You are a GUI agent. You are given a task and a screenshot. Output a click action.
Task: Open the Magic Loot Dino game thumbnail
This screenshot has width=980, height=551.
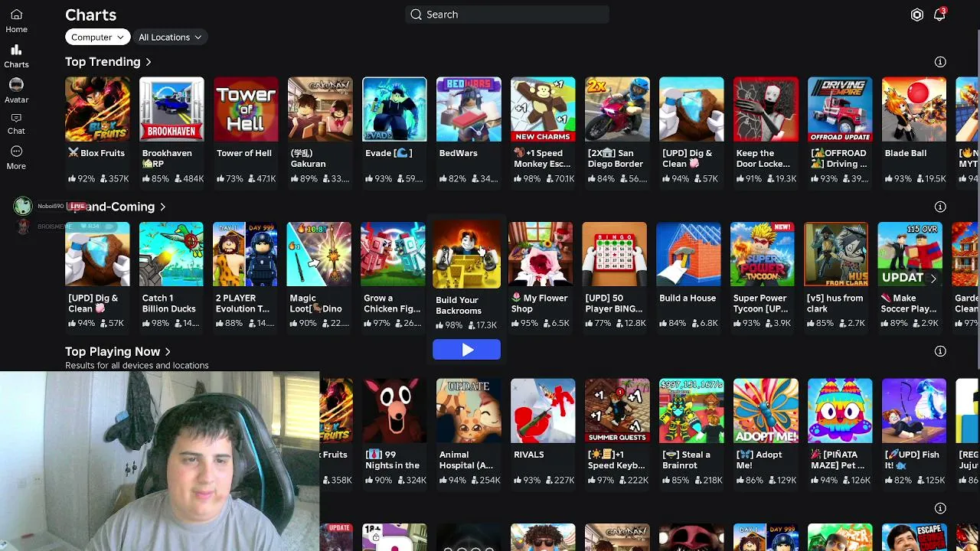coord(319,255)
